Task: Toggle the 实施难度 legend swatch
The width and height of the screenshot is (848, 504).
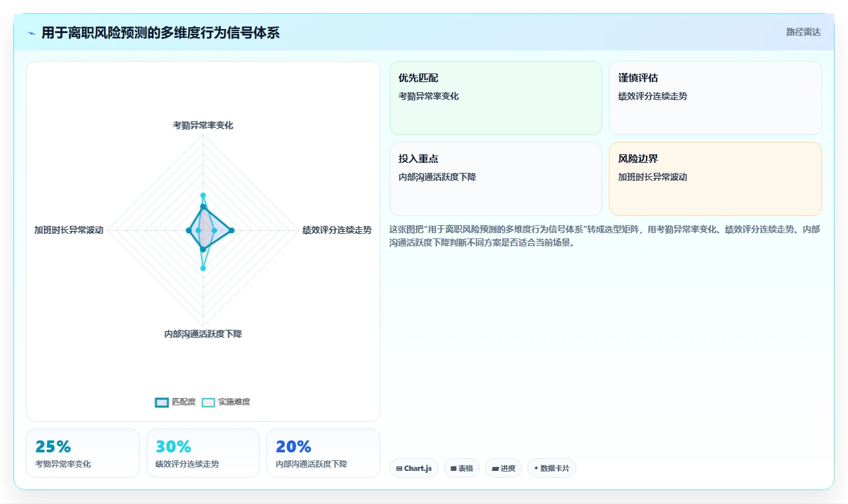Action: [209, 402]
